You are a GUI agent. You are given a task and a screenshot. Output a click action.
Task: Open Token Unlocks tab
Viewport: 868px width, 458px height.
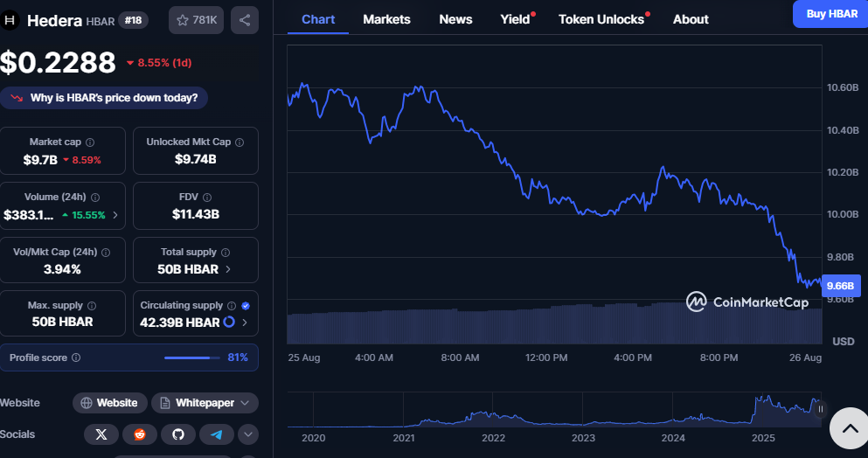point(601,19)
